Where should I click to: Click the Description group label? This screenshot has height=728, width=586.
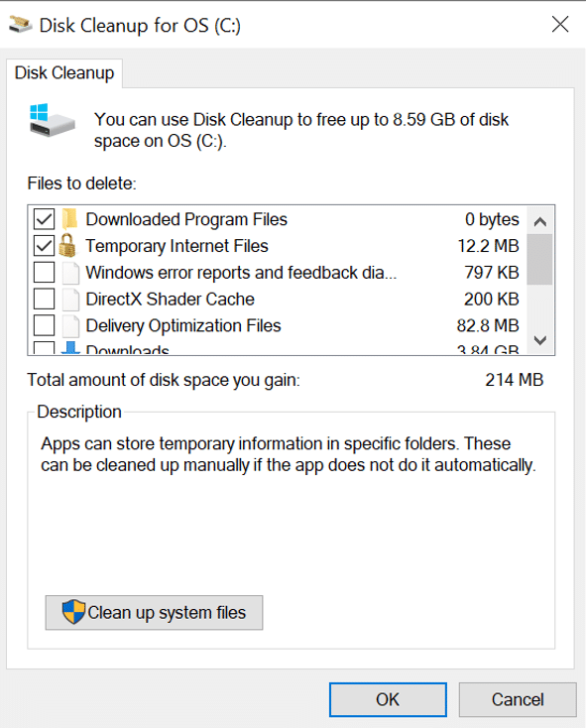(79, 413)
